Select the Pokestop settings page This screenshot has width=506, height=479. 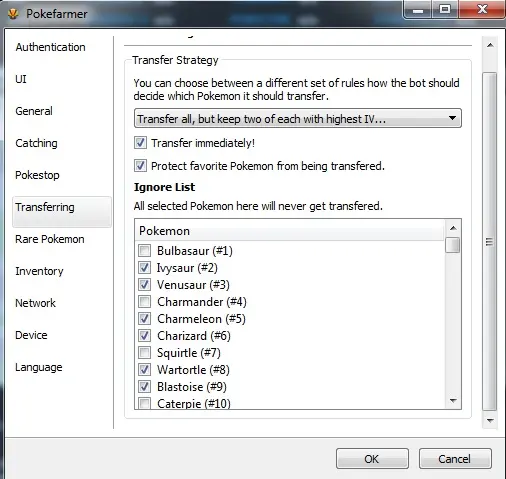[x=37, y=175]
